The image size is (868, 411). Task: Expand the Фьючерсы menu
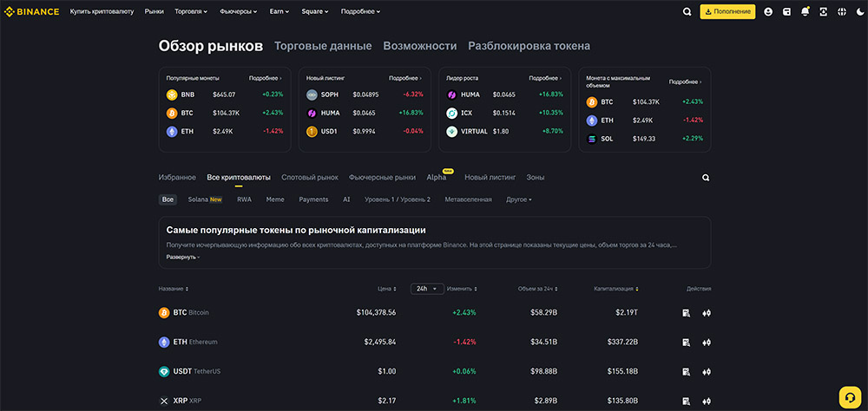click(239, 11)
